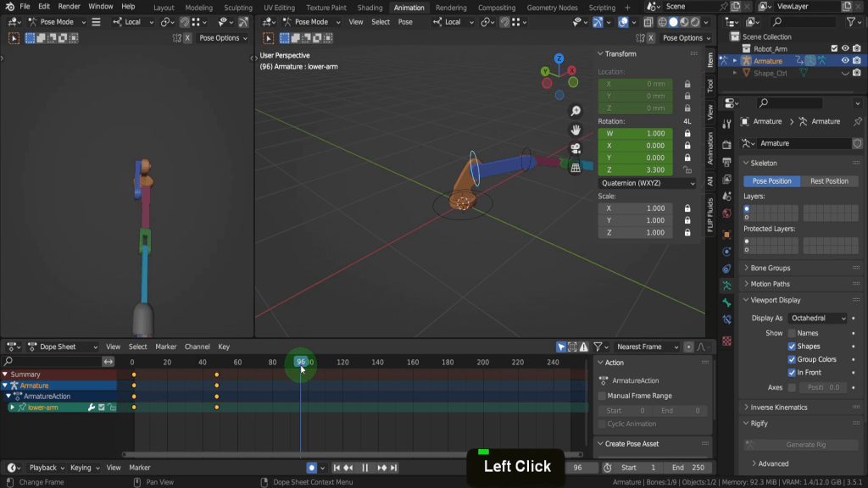Switch to the Shading workspace tab

(x=370, y=8)
